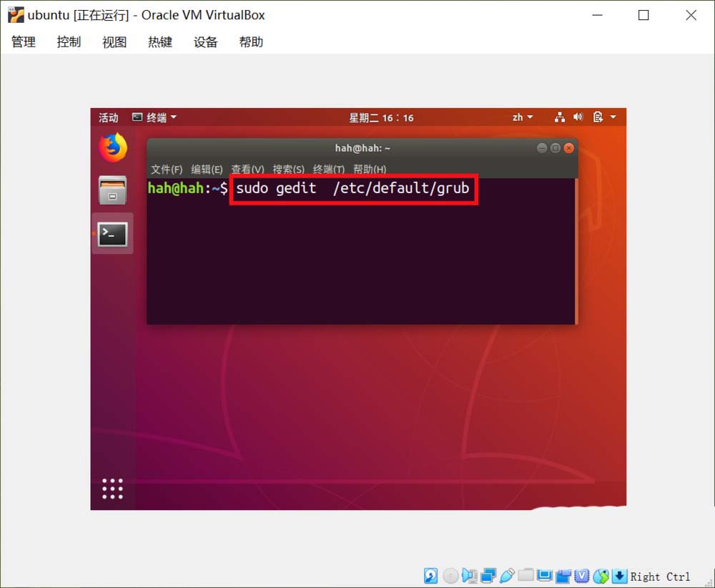
Task: Click the audio status icon in VirtualBox
Action: 469,576
